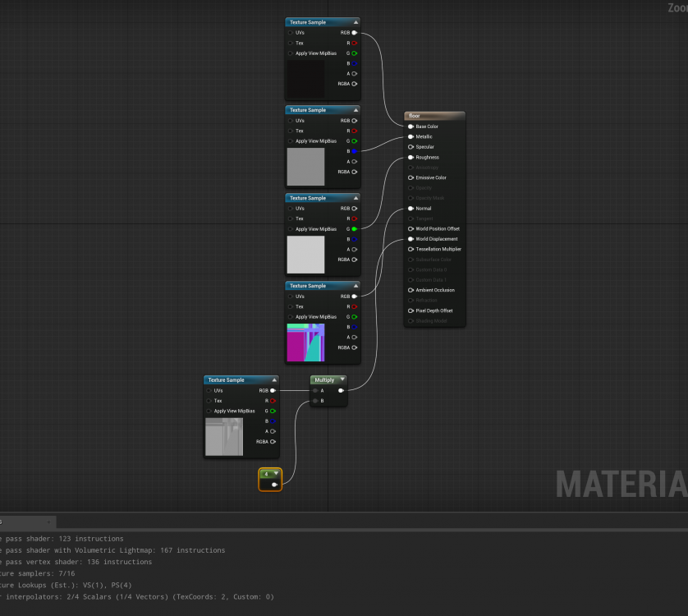Expand the Multiply node dropdown arrow
Viewport: 688px width, 616px height.
342,379
